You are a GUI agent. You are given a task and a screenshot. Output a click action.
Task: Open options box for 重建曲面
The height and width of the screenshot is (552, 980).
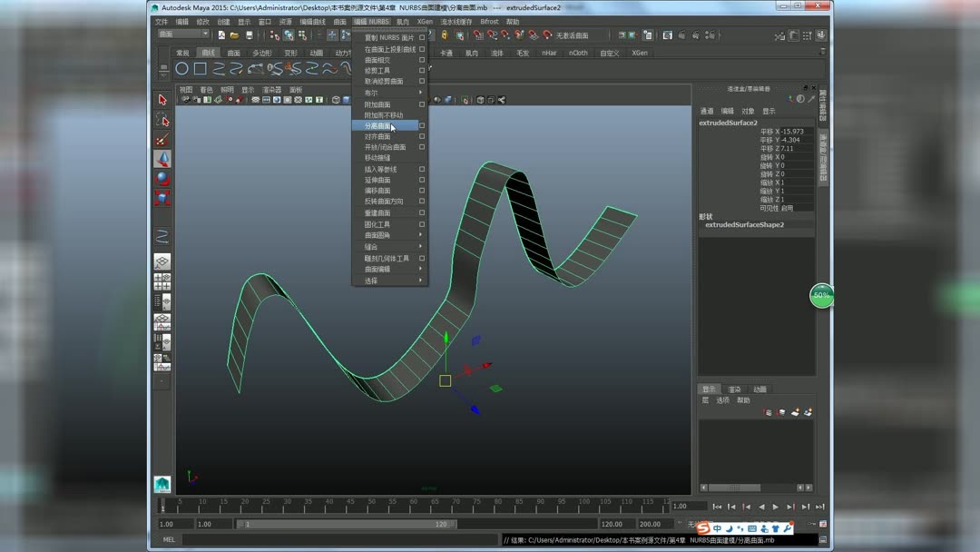coord(422,213)
